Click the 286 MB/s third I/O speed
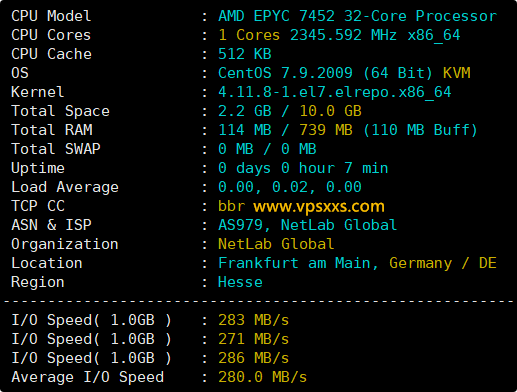The image size is (517, 392). [x=253, y=358]
